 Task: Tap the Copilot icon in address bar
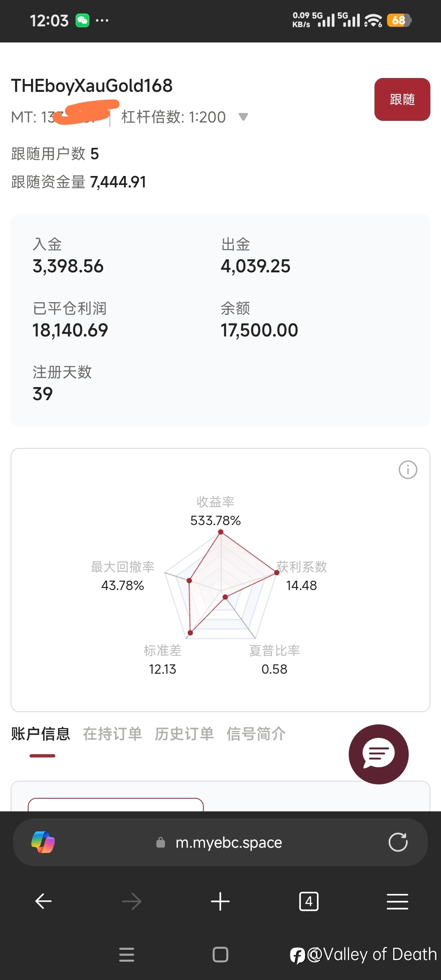(43, 842)
